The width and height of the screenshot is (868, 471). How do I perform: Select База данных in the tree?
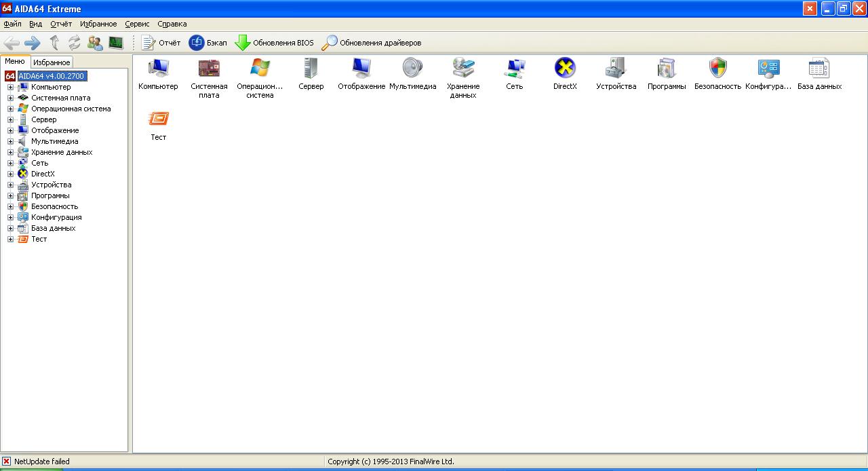click(53, 228)
